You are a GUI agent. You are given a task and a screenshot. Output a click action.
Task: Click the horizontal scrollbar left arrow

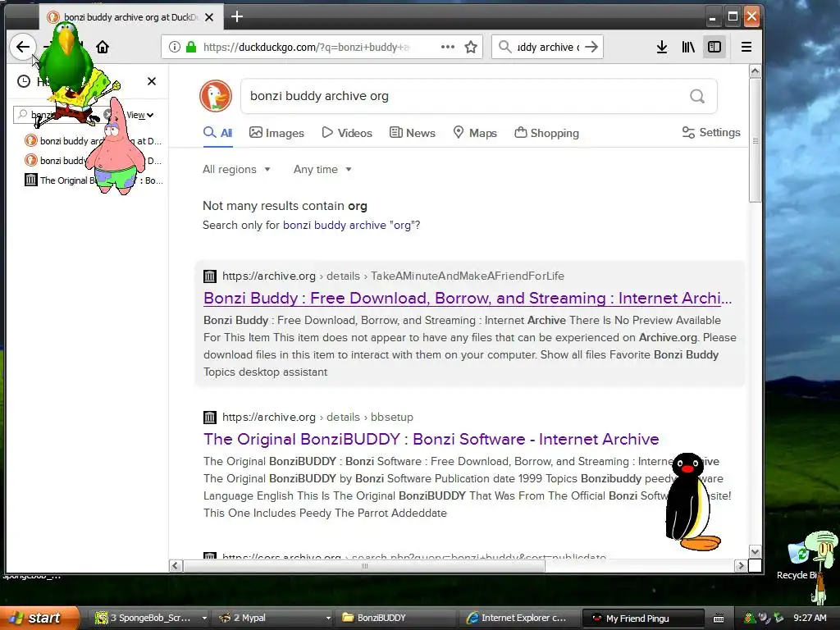point(176,565)
